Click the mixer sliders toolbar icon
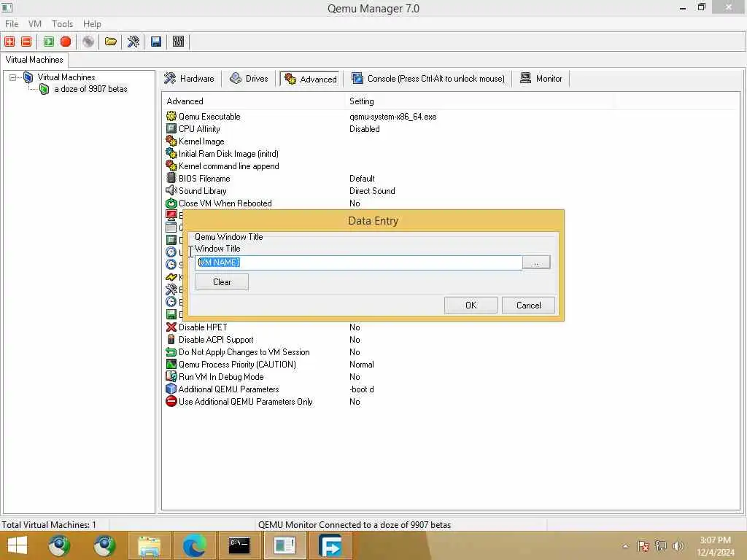This screenshot has width=747, height=560. pyautogui.click(x=178, y=42)
